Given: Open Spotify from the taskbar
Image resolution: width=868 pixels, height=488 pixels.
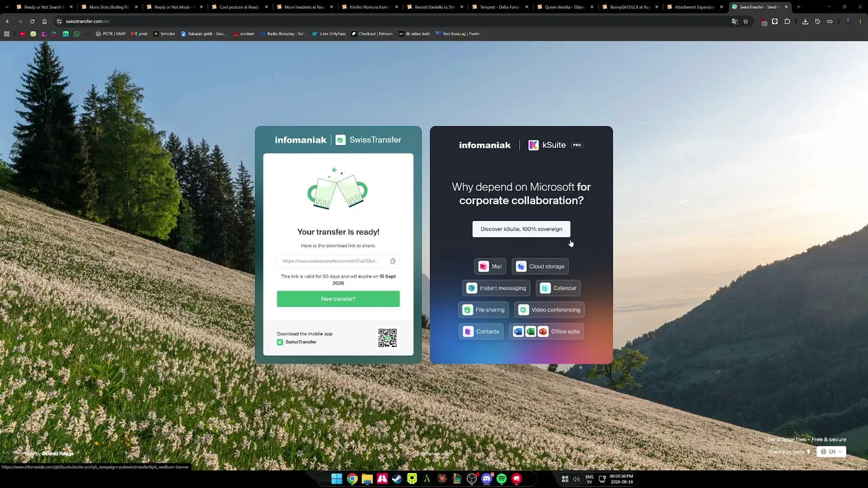Looking at the screenshot, I should pos(501,479).
